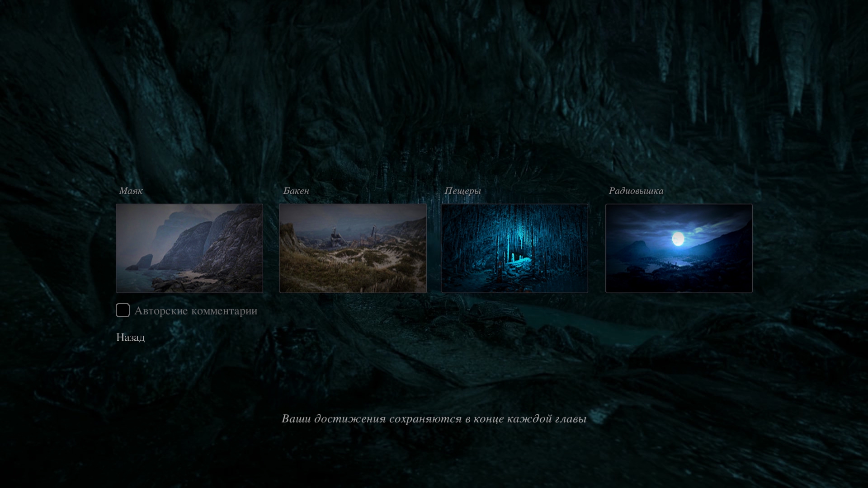Select the Маяк chapter thumbnail
This screenshot has height=488, width=868.
click(x=189, y=248)
